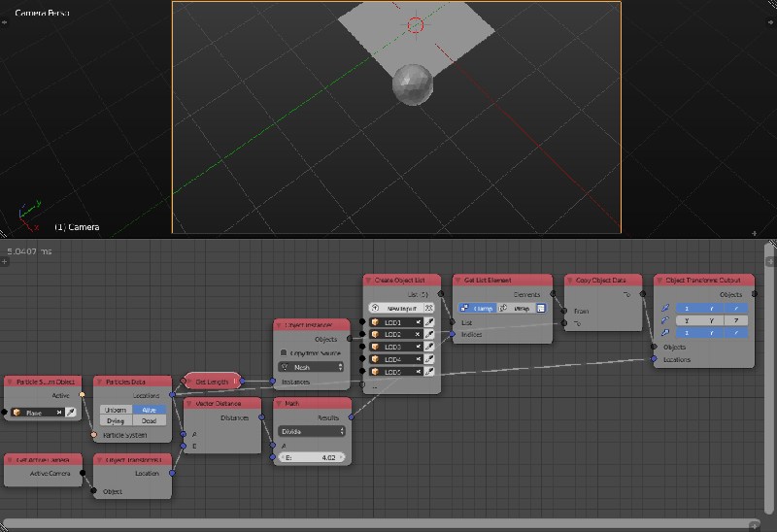Click the location icon in Object Transforms Output

pos(665,308)
